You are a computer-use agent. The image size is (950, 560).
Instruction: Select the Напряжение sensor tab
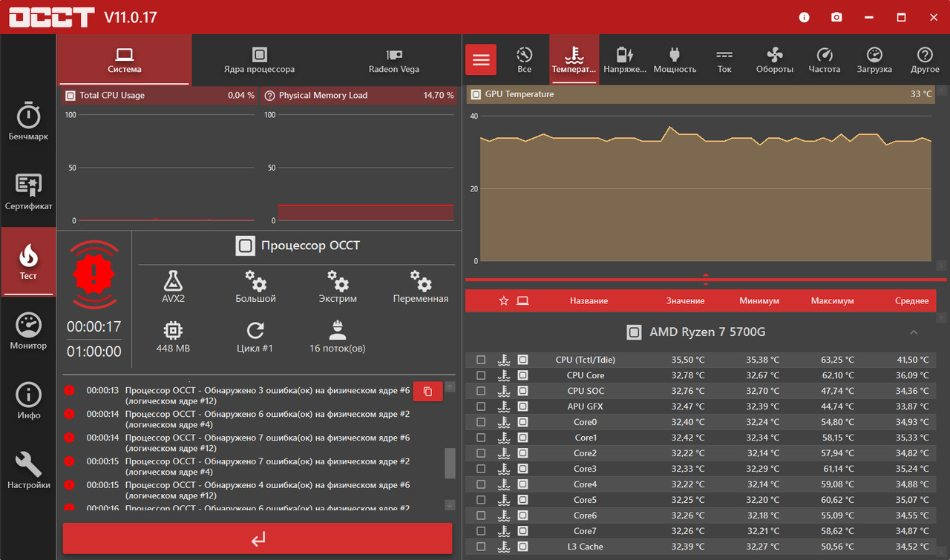[625, 60]
